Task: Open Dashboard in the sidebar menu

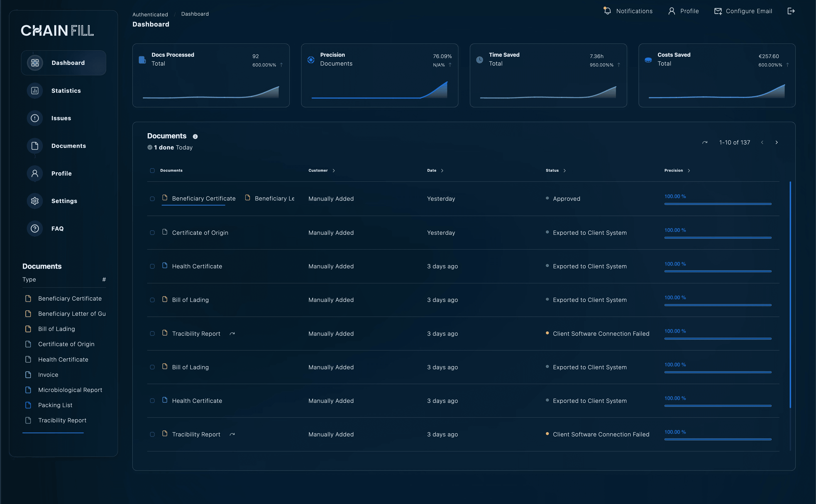Action: (64, 63)
